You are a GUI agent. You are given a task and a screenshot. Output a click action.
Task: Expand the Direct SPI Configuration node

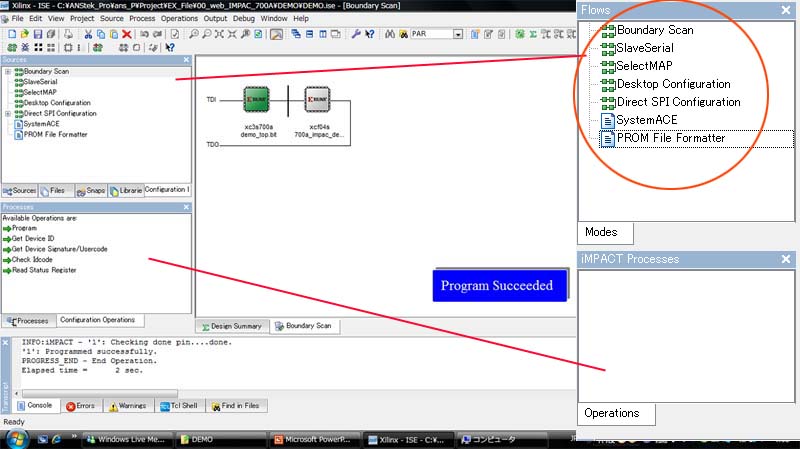(x=8, y=113)
